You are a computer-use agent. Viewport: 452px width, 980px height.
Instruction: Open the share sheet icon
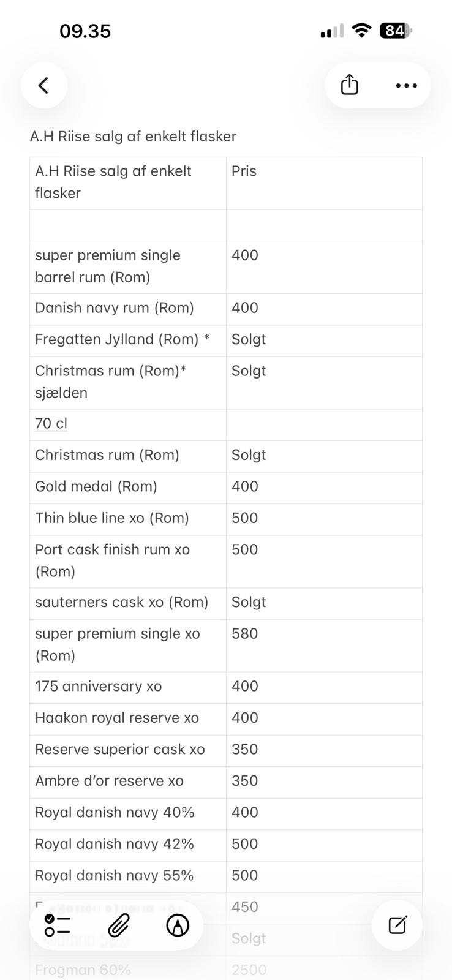[x=349, y=85]
